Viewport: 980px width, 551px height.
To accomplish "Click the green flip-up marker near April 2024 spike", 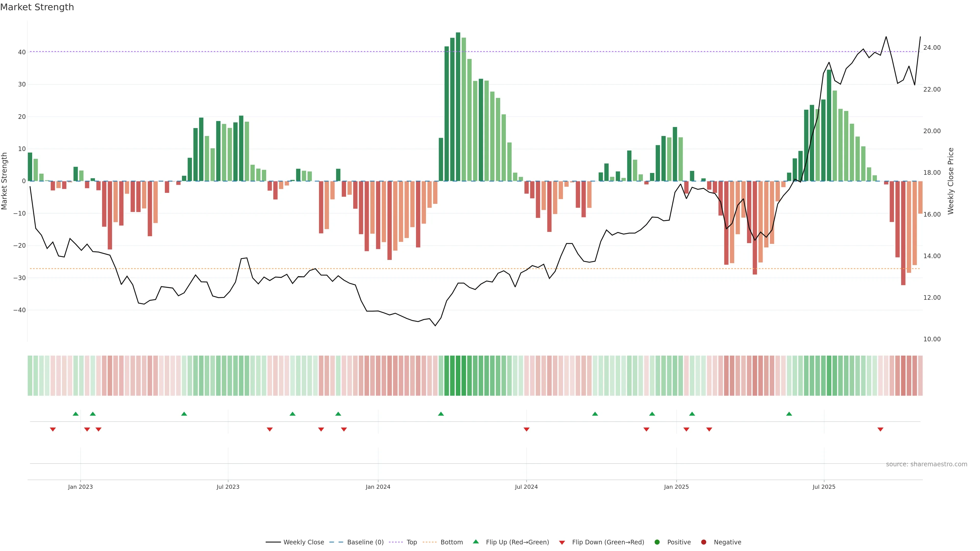I will (x=441, y=414).
